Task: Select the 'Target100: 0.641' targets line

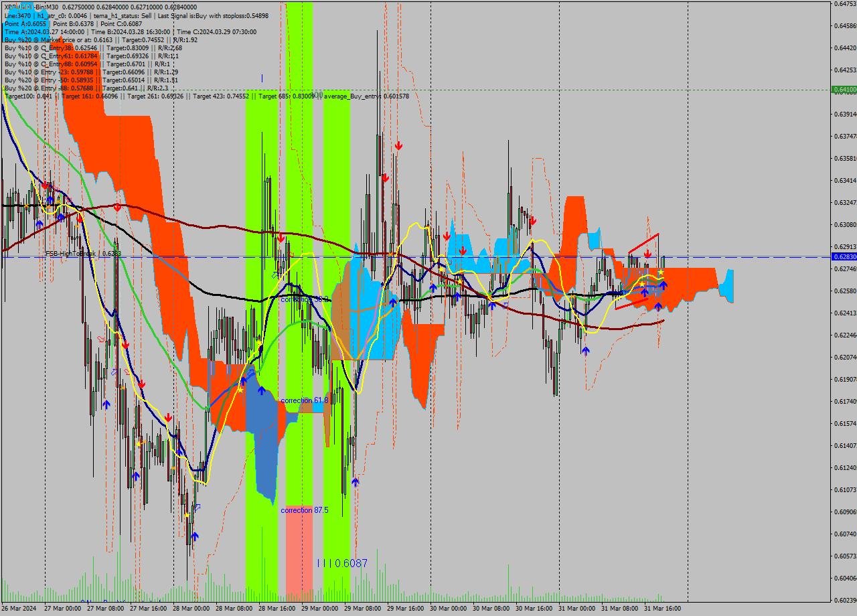Action: pos(206,96)
